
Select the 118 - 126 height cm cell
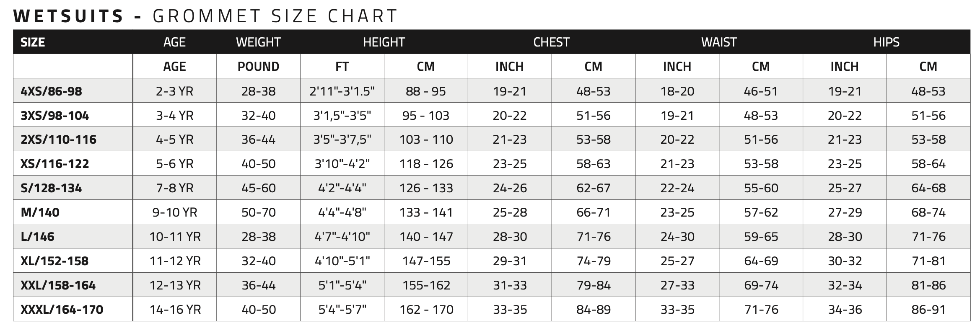coord(426,164)
